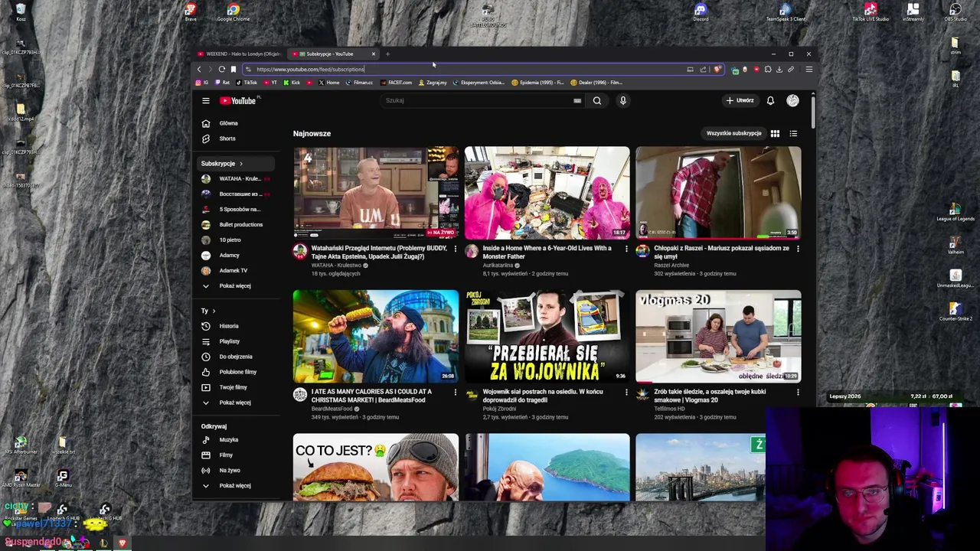
Task: Open WATAHA channel avatar under first video
Action: 299,251
